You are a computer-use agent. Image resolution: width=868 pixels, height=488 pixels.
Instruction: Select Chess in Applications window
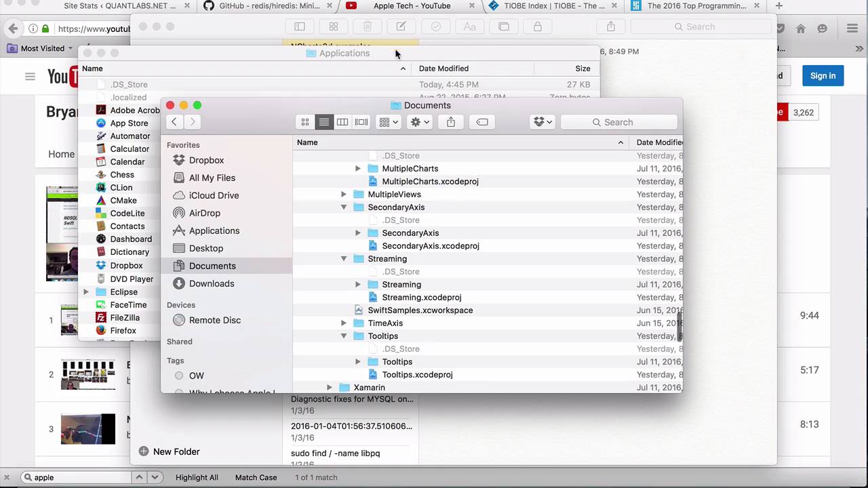point(122,175)
